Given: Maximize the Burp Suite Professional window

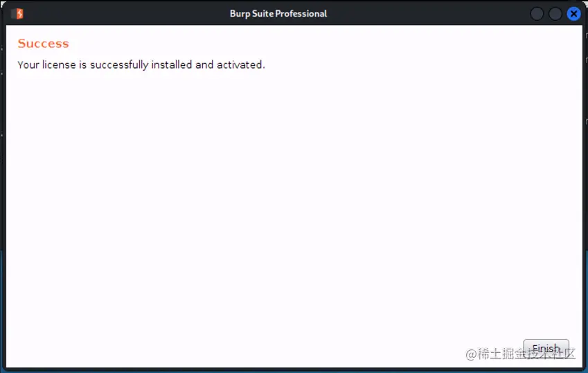Looking at the screenshot, I should coord(555,14).
